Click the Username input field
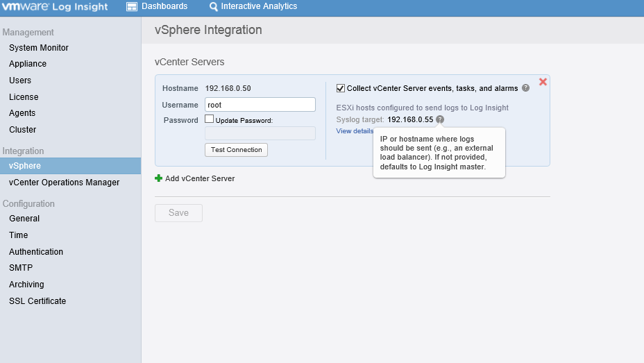This screenshot has width=644, height=363. point(260,105)
